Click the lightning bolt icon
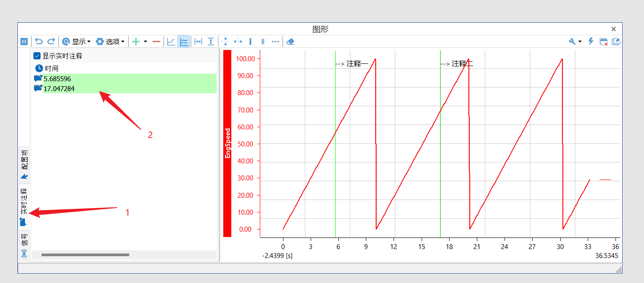644x283 pixels. [591, 42]
